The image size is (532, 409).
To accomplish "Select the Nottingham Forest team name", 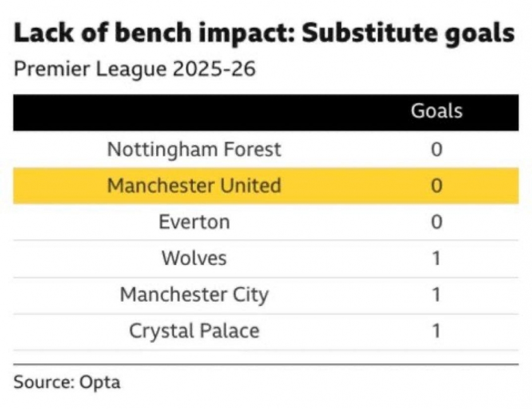I will click(x=194, y=150).
